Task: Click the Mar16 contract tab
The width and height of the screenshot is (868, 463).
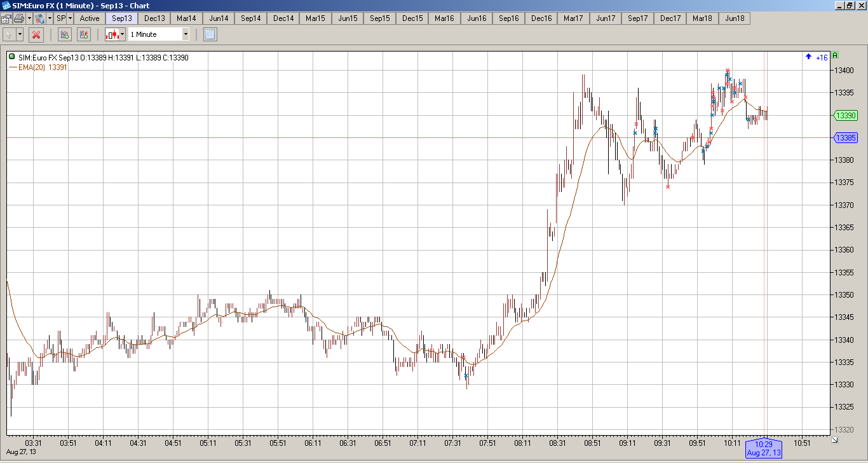Action: pos(445,18)
